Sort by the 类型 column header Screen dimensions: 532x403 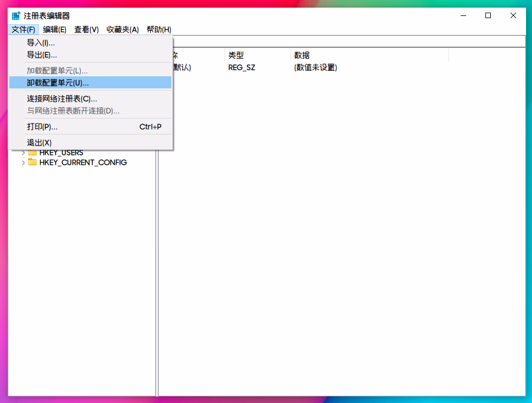257,55
